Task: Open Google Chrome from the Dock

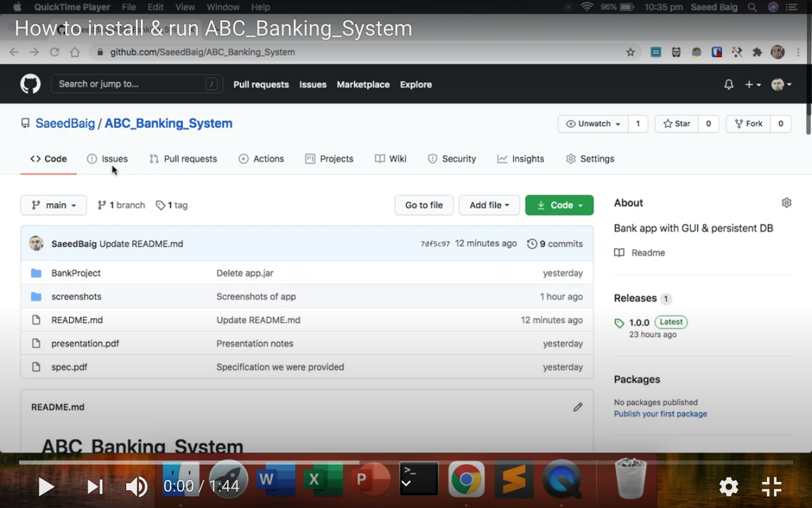Action: tap(466, 479)
